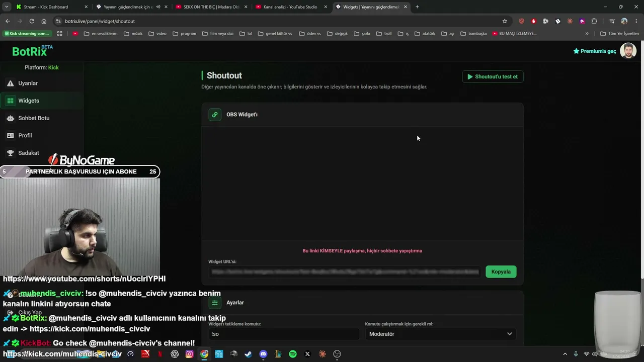644x362 pixels.
Task: Open OBS Studio from the taskbar
Action: 337,354
